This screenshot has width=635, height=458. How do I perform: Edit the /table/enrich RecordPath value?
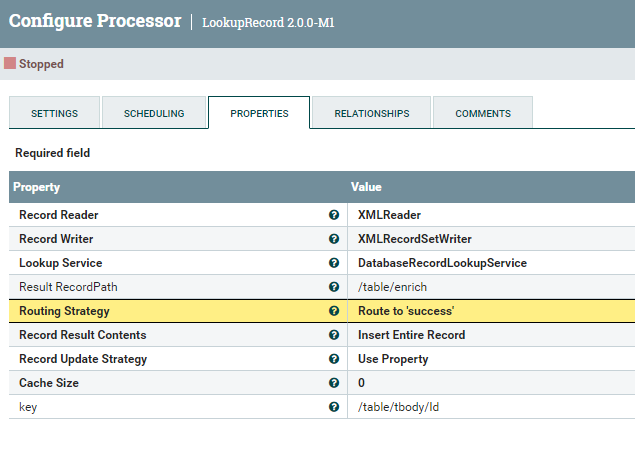pyautogui.click(x=392, y=287)
